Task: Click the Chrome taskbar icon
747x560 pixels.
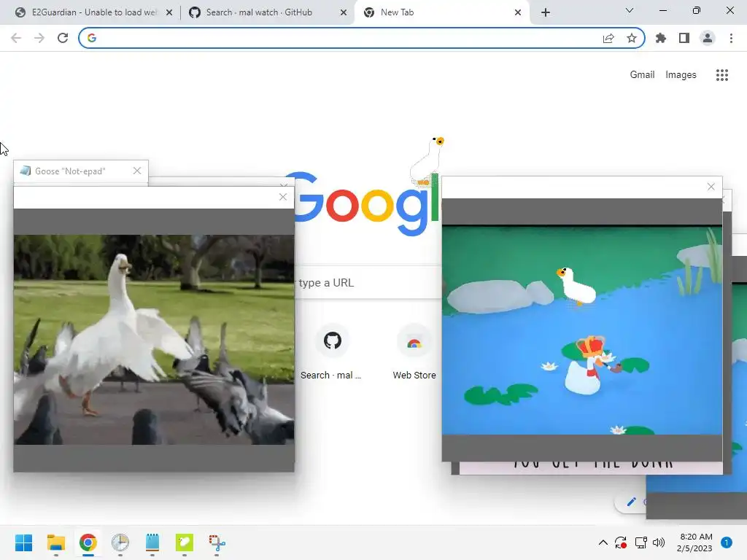Action: coord(88,542)
